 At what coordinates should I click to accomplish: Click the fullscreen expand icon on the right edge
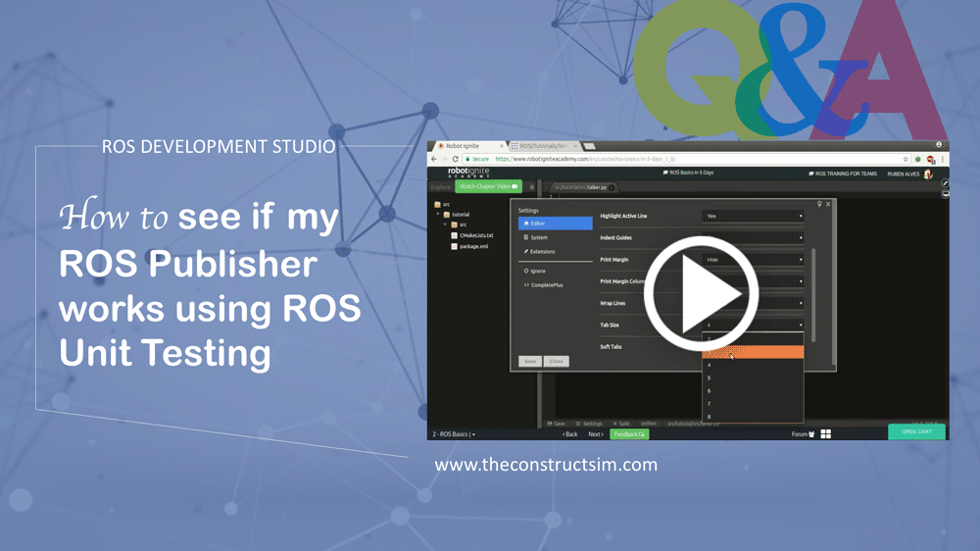click(x=945, y=183)
